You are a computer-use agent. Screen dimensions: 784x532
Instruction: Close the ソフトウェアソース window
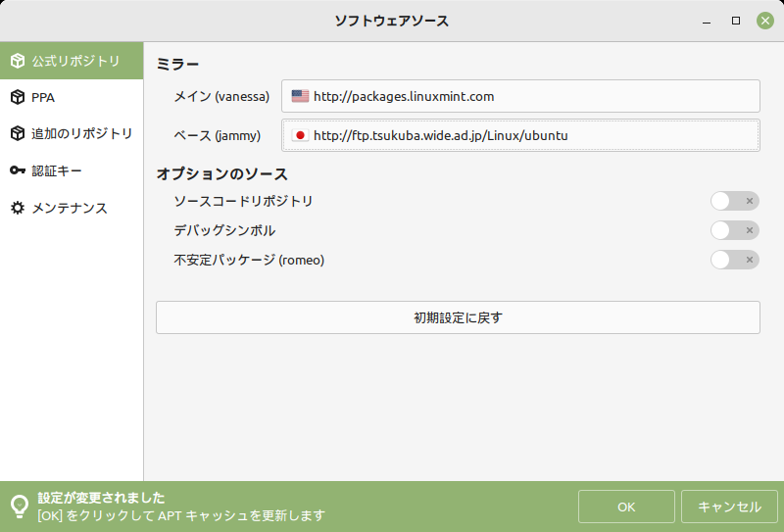[x=765, y=21]
